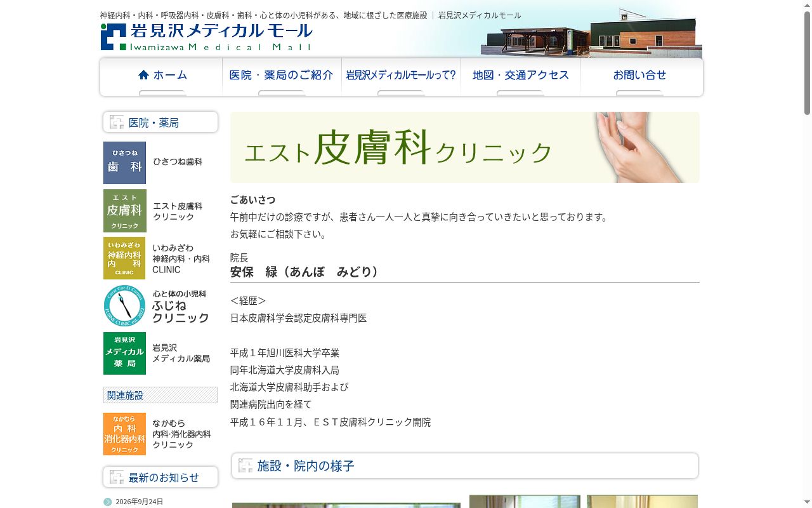Image resolution: width=812 pixels, height=508 pixels.
Task: Click the 施設・院内の様子 heading
Action: [x=465, y=466]
